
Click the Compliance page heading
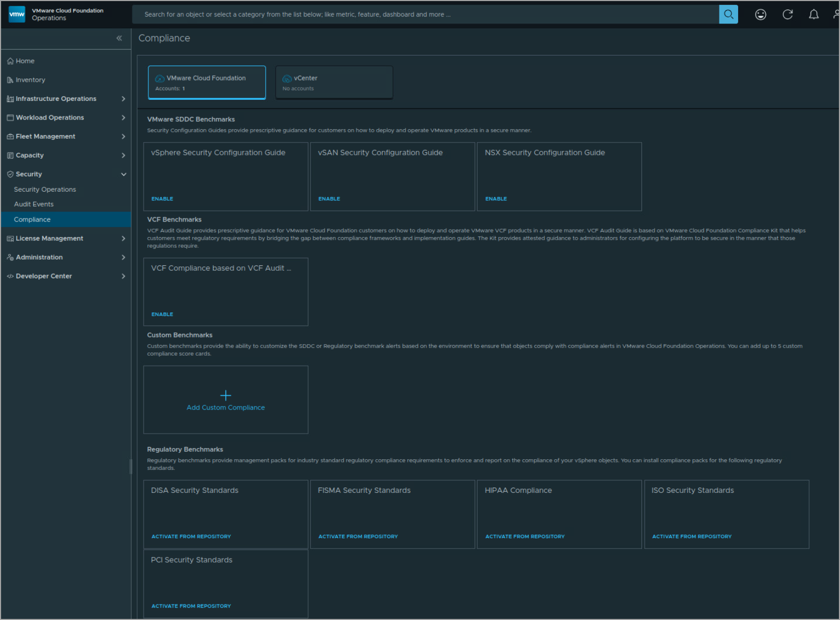click(x=164, y=38)
